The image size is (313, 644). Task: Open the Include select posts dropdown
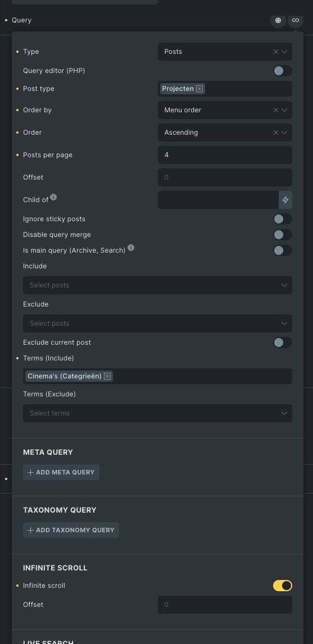pos(157,285)
